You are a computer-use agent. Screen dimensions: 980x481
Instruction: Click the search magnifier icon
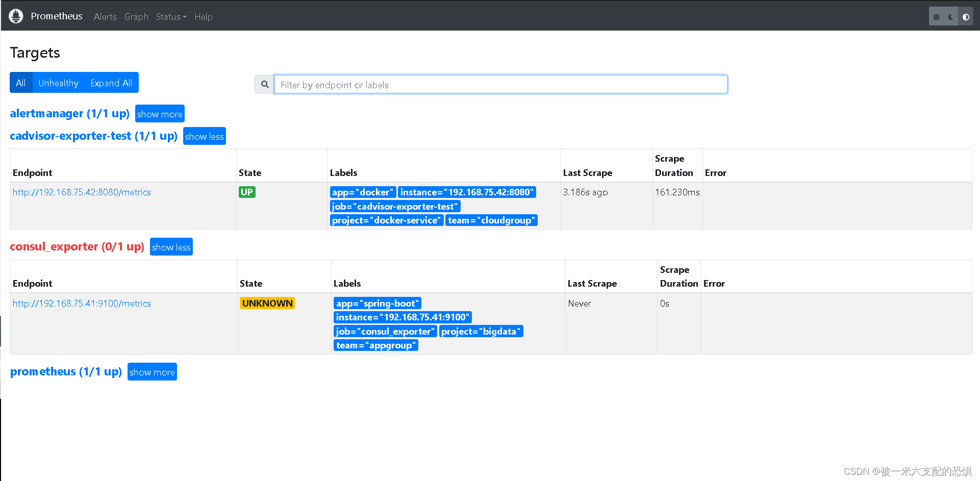coord(264,84)
